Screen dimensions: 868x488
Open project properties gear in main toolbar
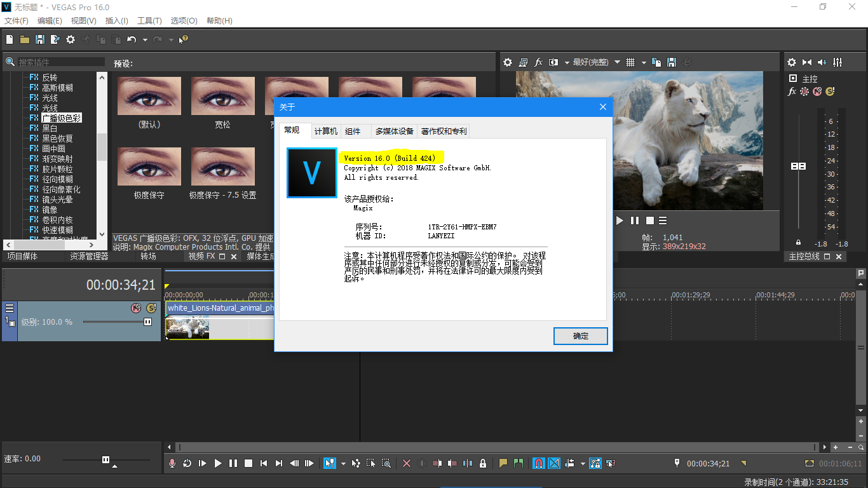pos(71,39)
